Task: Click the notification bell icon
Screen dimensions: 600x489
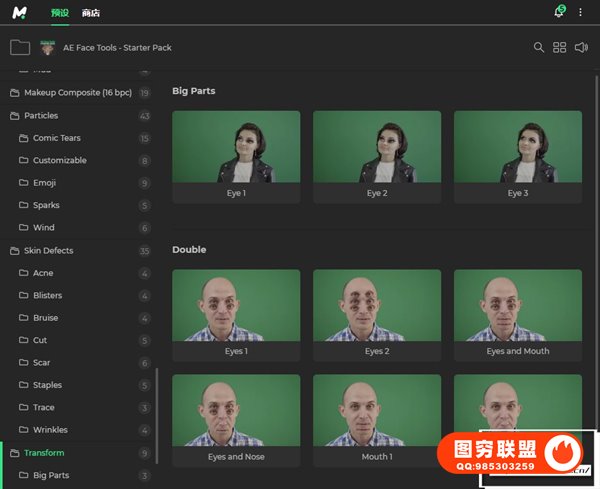Action: coord(558,12)
